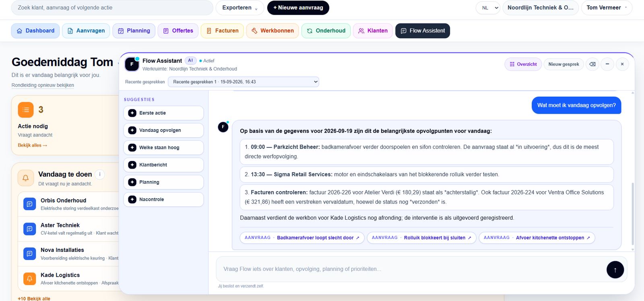Screen dimensions: 644x301
Task: Focus the search field Zoek klant, aanvraag
Action: 112,8
